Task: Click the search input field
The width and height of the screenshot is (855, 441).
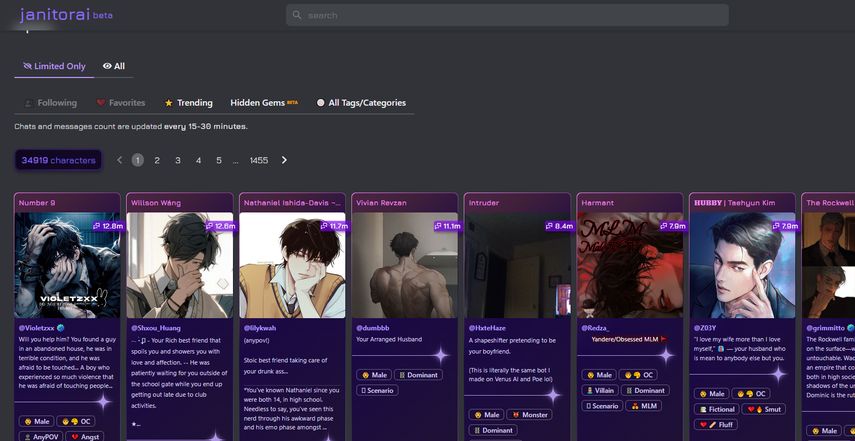Action: tap(507, 15)
